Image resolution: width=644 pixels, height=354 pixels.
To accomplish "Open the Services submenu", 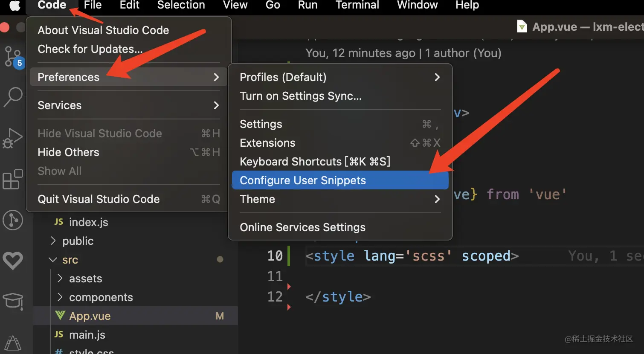I will (129, 105).
